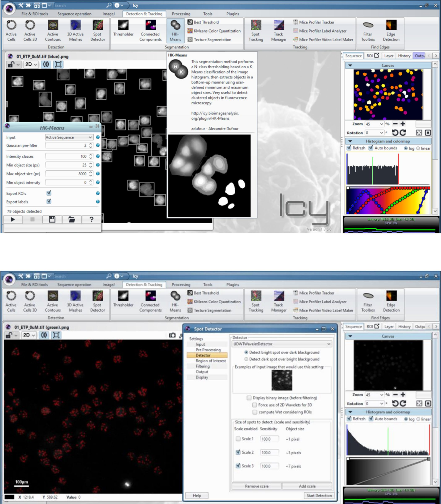This screenshot has width=441, height=504.
Task: Open the 2D view dropdown above the blue image
Action: [31, 64]
